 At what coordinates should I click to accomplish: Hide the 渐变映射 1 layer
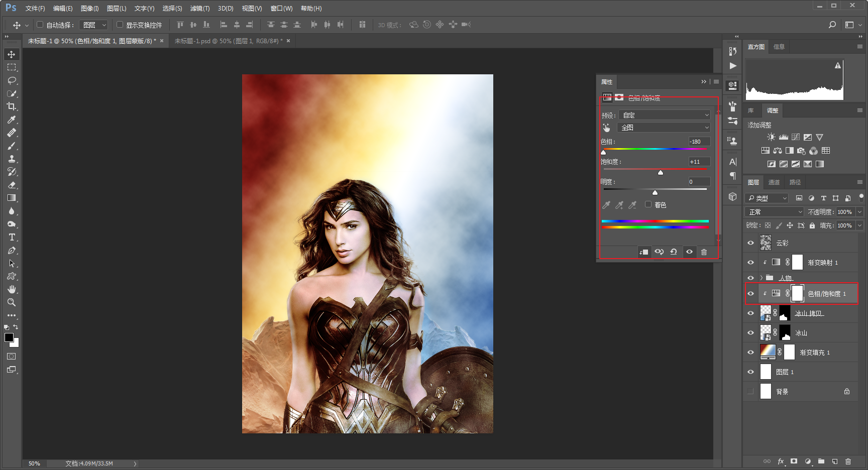click(x=751, y=263)
